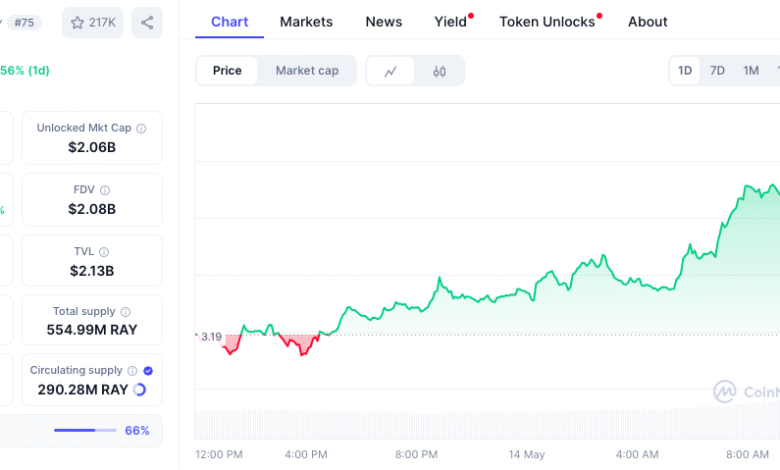Click info icon next to FDV
780x470 pixels.
[105, 190]
